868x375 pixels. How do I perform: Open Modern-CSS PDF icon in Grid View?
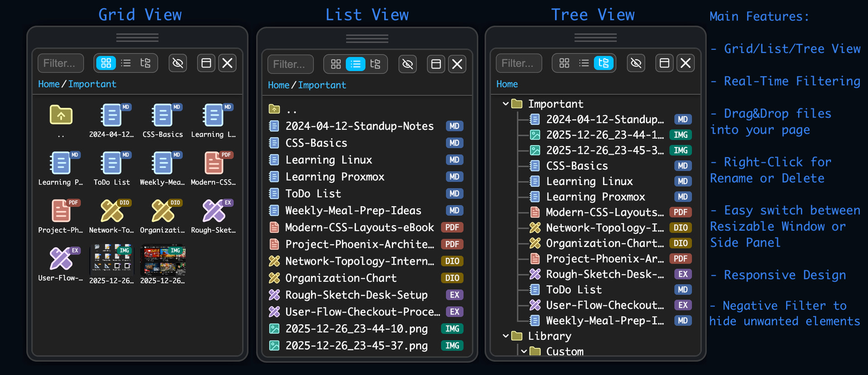coord(213,163)
